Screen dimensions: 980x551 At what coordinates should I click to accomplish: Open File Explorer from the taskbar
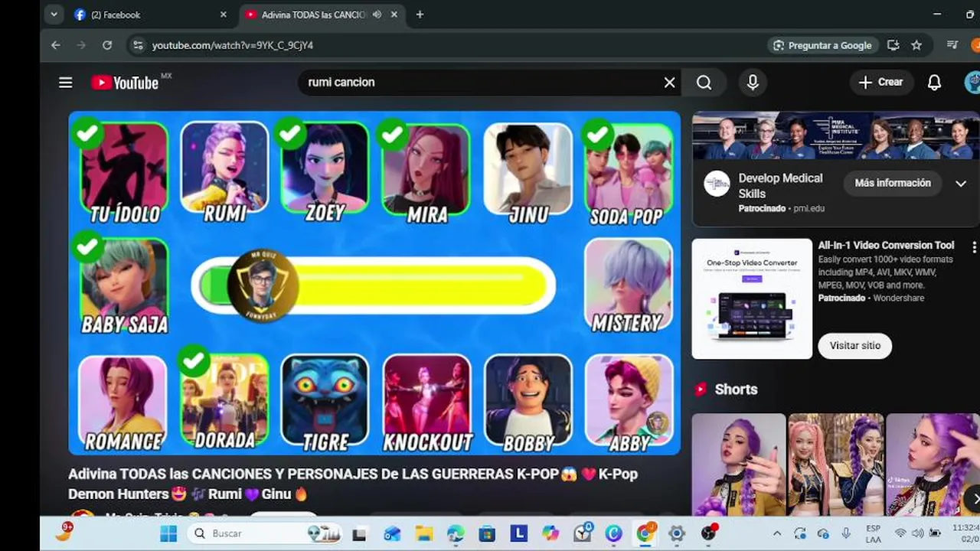423,533
